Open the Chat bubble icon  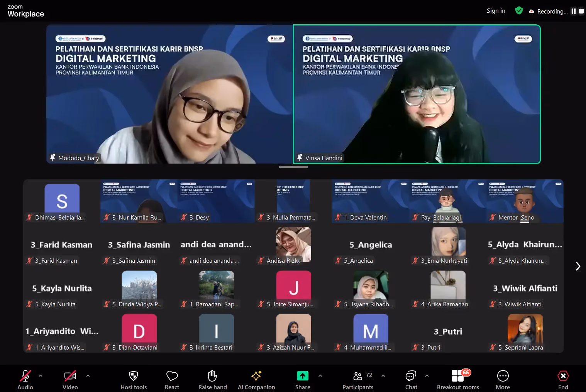(411, 376)
